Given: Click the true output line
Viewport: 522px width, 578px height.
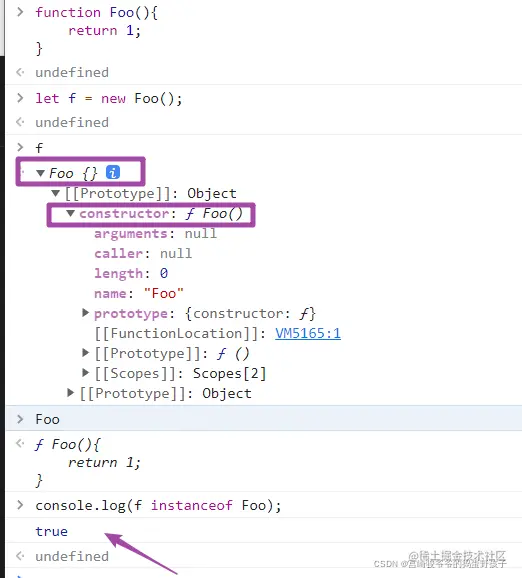Looking at the screenshot, I should pyautogui.click(x=52, y=531).
